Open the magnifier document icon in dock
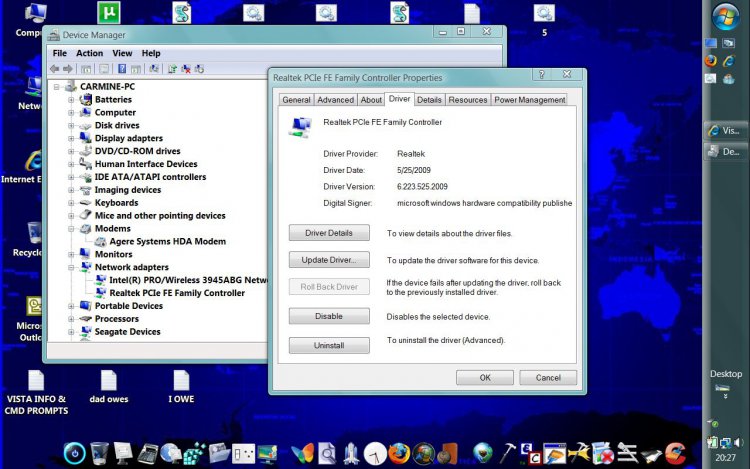This screenshot has height=469, width=750. [x=327, y=454]
